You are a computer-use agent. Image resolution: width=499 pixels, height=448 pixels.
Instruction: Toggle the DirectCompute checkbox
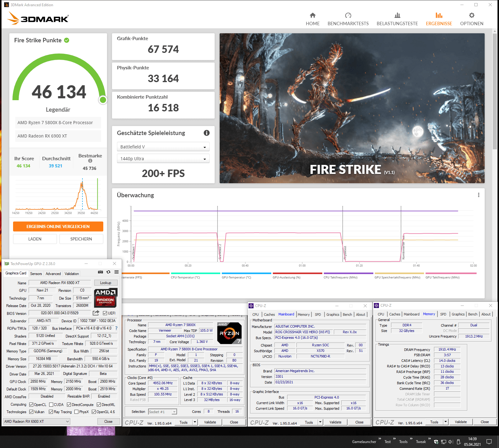coord(69,405)
